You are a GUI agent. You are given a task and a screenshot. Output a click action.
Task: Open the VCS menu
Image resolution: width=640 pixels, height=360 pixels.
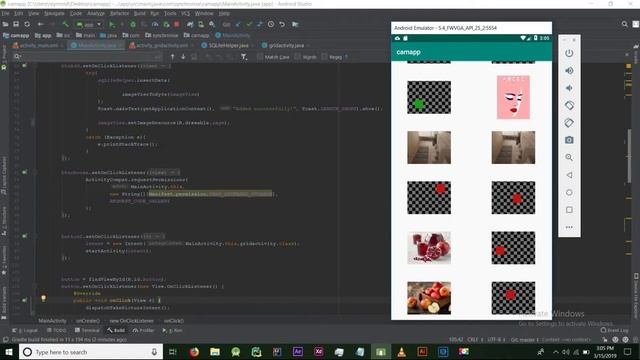185,13
